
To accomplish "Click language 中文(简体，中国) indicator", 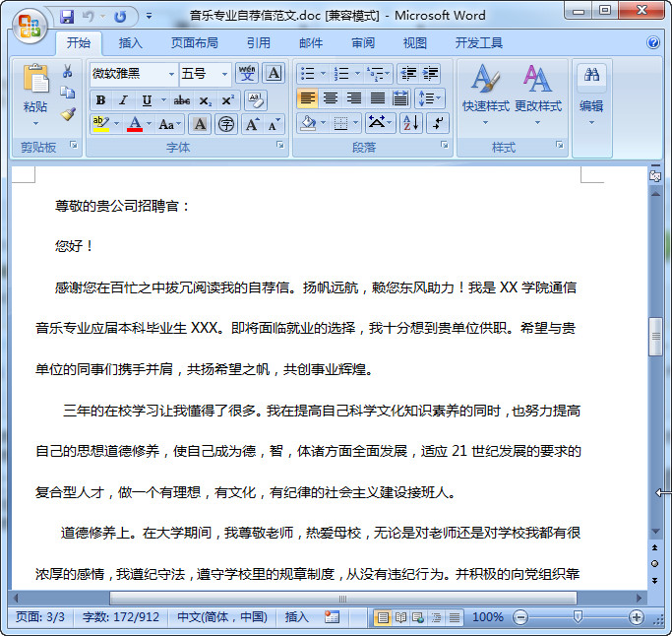I will [222, 617].
